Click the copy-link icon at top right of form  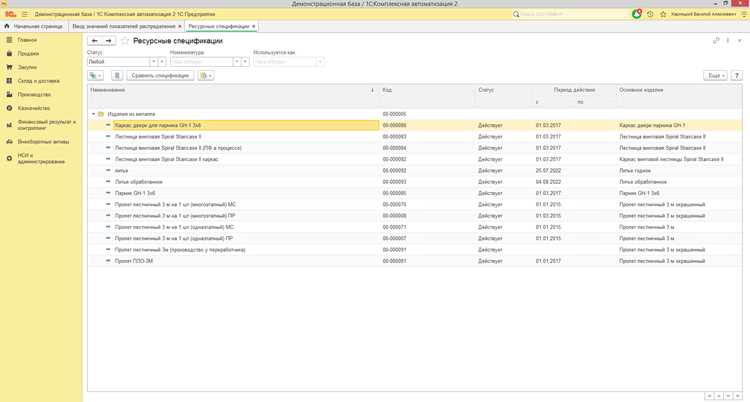[716, 41]
